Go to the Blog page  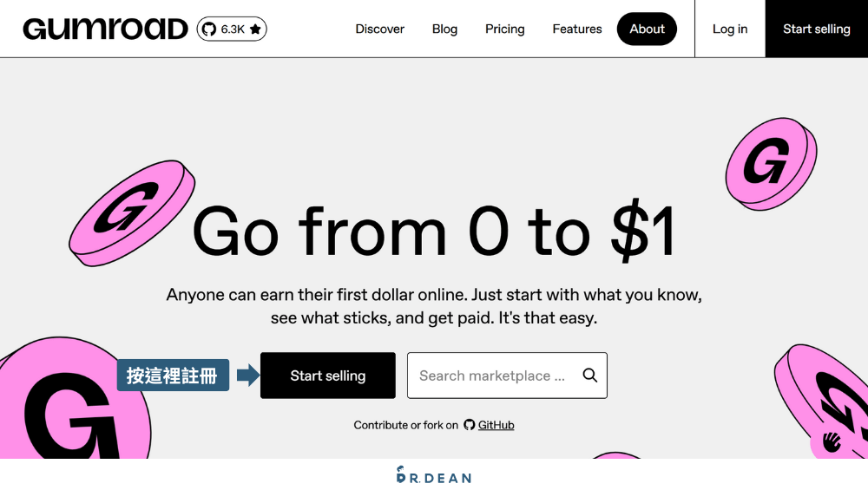pyautogui.click(x=444, y=29)
